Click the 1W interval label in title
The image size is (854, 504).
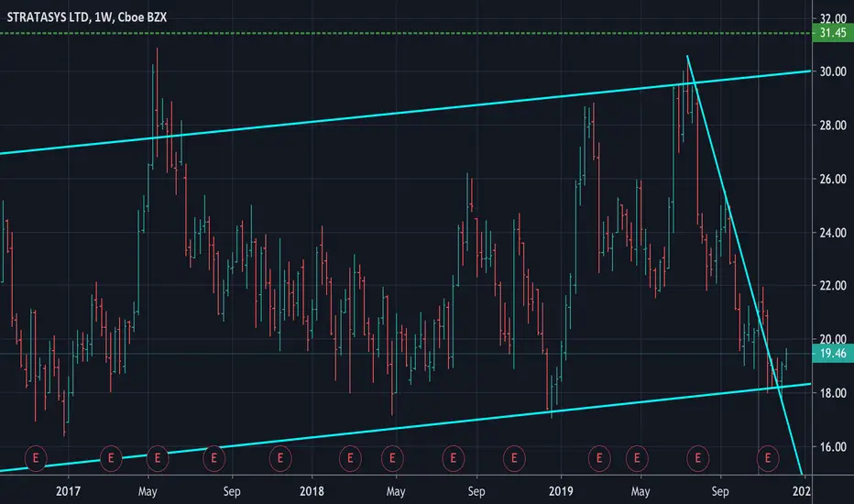coord(104,17)
